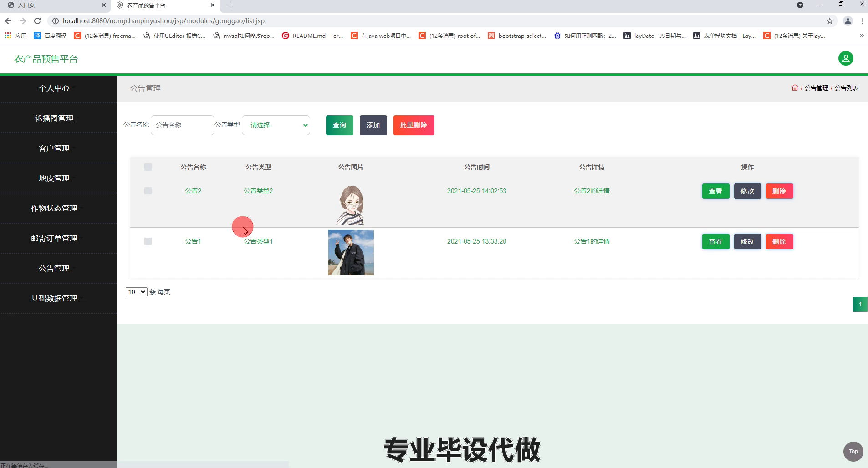Open the rows-per-page dropdown showing 10
The height and width of the screenshot is (468, 868).
pyautogui.click(x=136, y=292)
